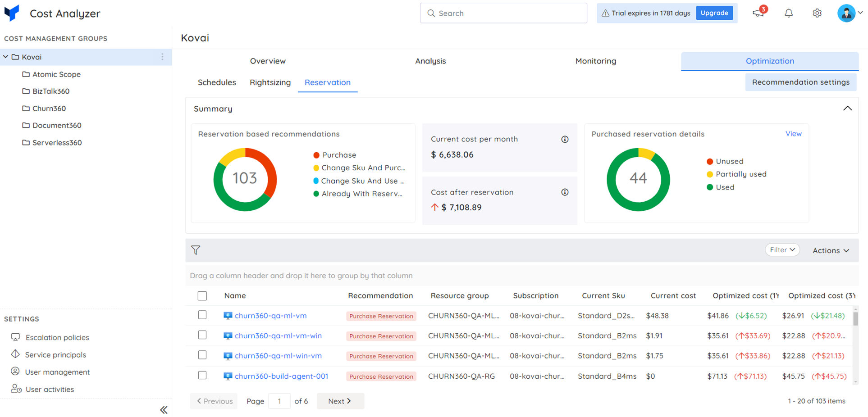Click the blue Change Sku And Use swatch
Image resolution: width=868 pixels, height=417 pixels.
click(316, 181)
